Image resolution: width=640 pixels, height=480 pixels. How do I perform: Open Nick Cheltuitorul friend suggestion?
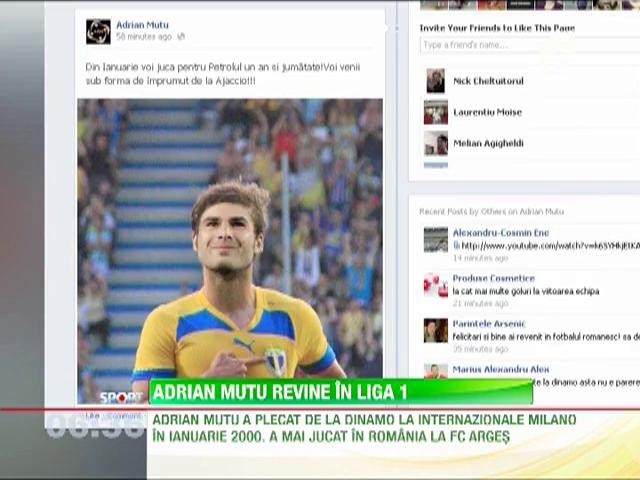[x=488, y=81]
